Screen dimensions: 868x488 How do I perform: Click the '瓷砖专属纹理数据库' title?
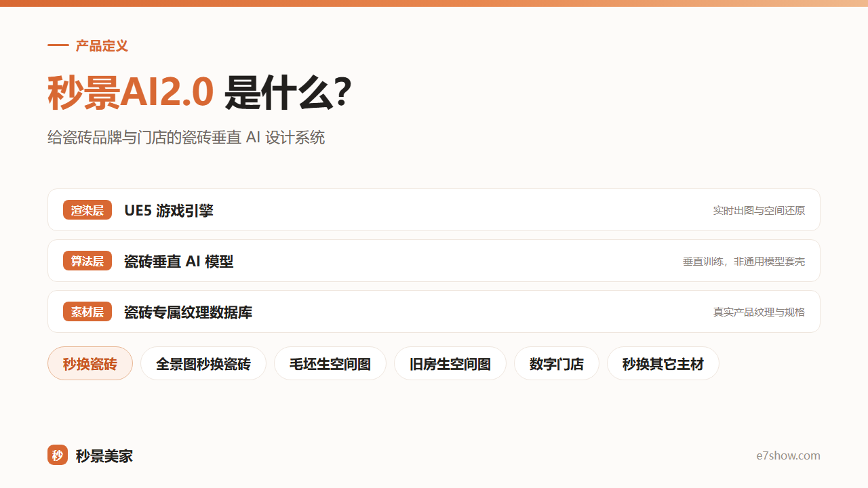pos(189,312)
